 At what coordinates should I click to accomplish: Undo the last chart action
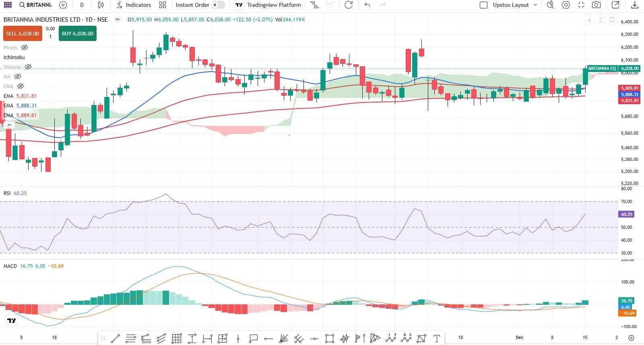(367, 5)
